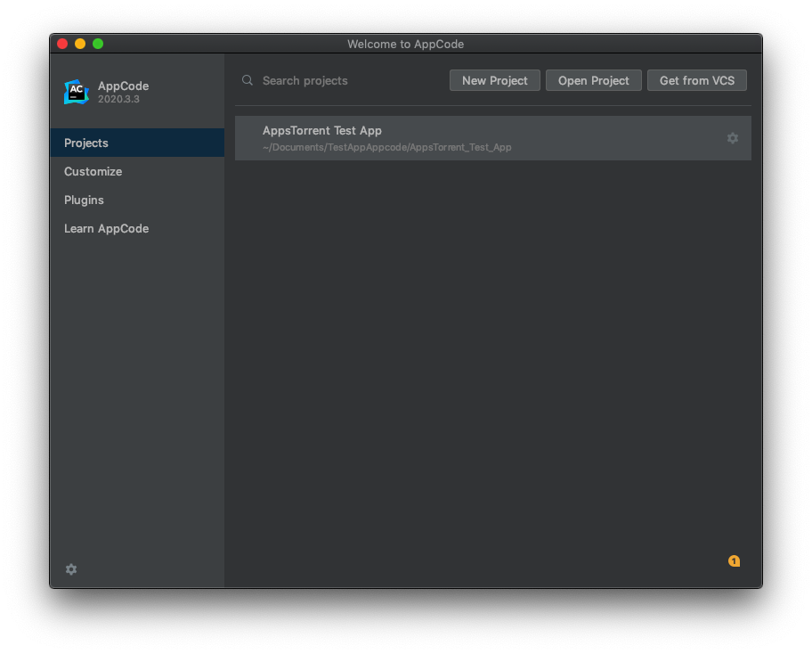This screenshot has height=654, width=812.
Task: Open the AppsTorrent Test App project
Action: coord(493,138)
